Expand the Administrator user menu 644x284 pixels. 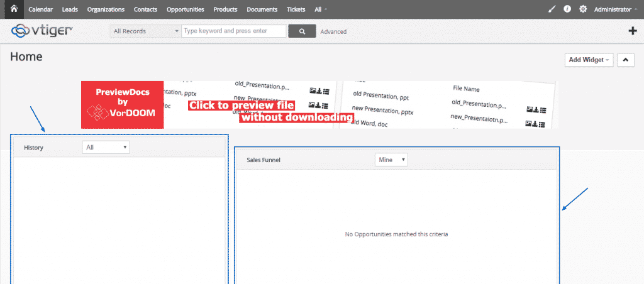(x=615, y=9)
